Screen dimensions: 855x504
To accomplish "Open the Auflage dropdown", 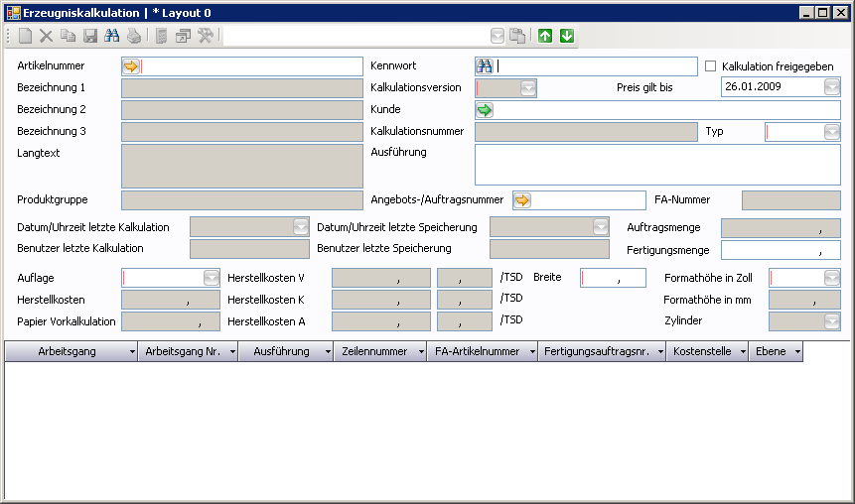I will click(211, 278).
